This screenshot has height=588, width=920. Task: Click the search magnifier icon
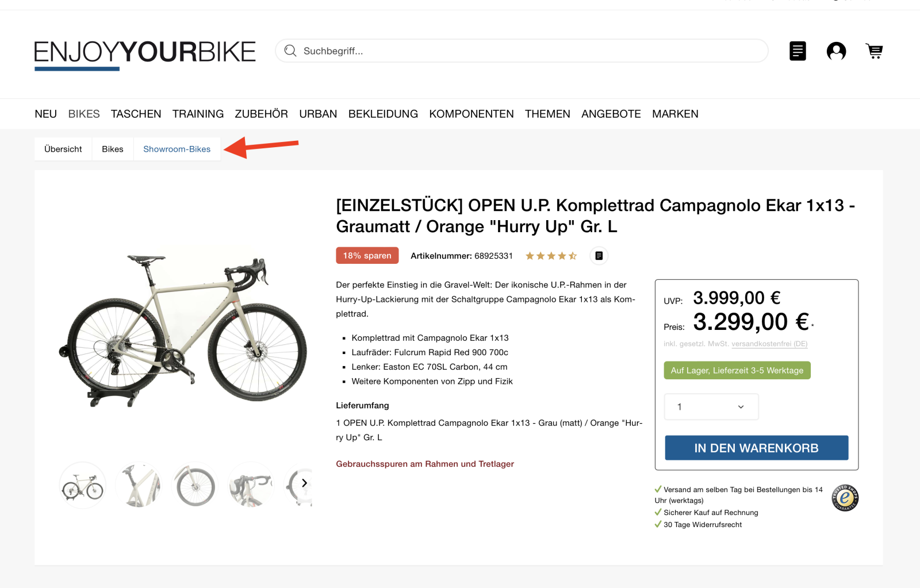290,51
